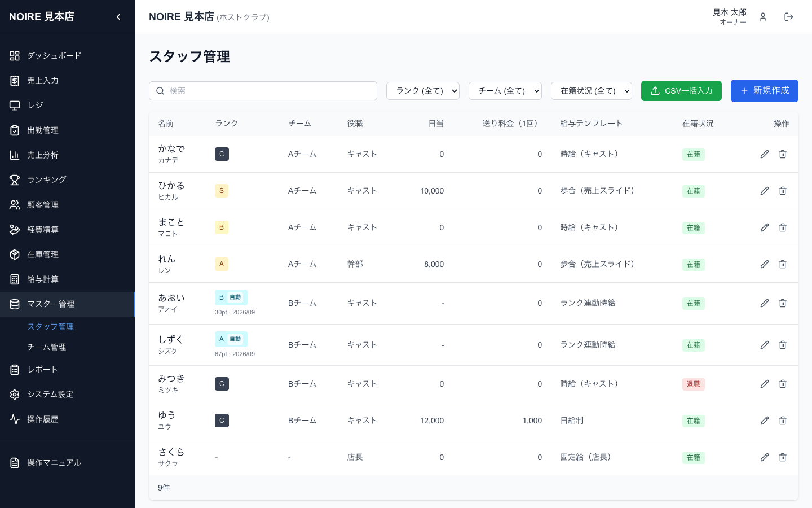This screenshot has height=508, width=812.
Task: Edit the あおい staff row
Action: [765, 303]
